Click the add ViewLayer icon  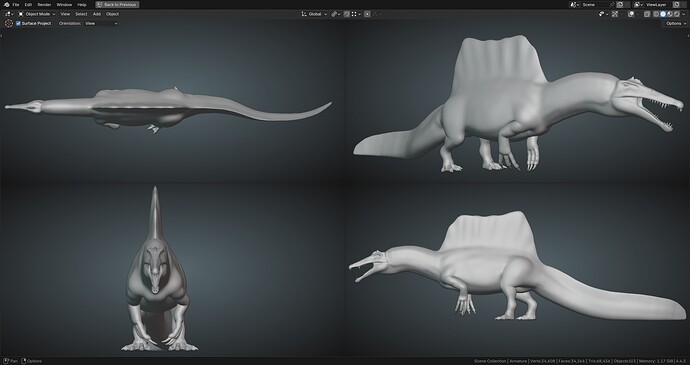pyautogui.click(x=676, y=4)
